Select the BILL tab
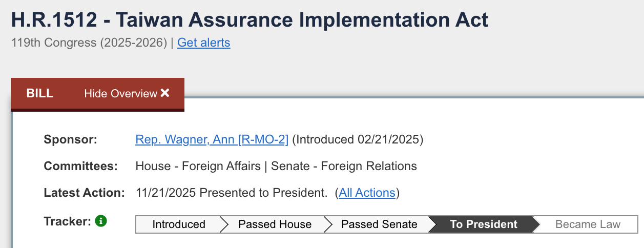Image resolution: width=644 pixels, height=248 pixels. [x=40, y=94]
